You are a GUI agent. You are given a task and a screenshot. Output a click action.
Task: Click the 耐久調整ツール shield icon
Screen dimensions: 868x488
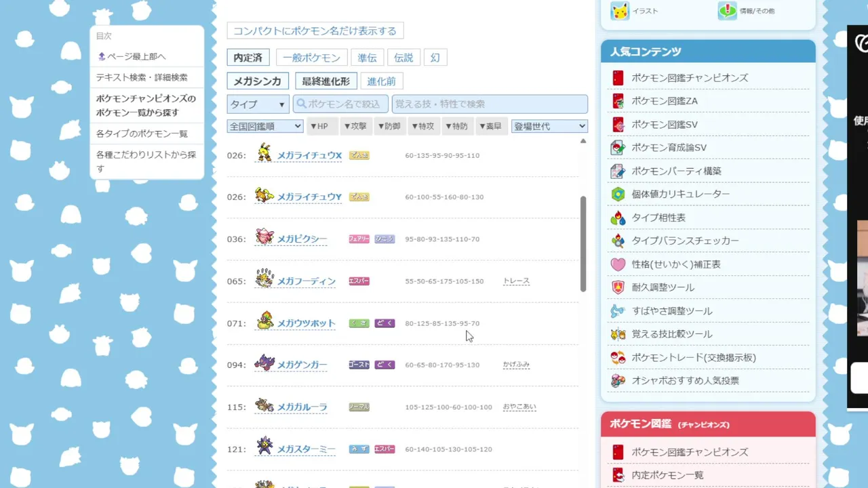618,287
